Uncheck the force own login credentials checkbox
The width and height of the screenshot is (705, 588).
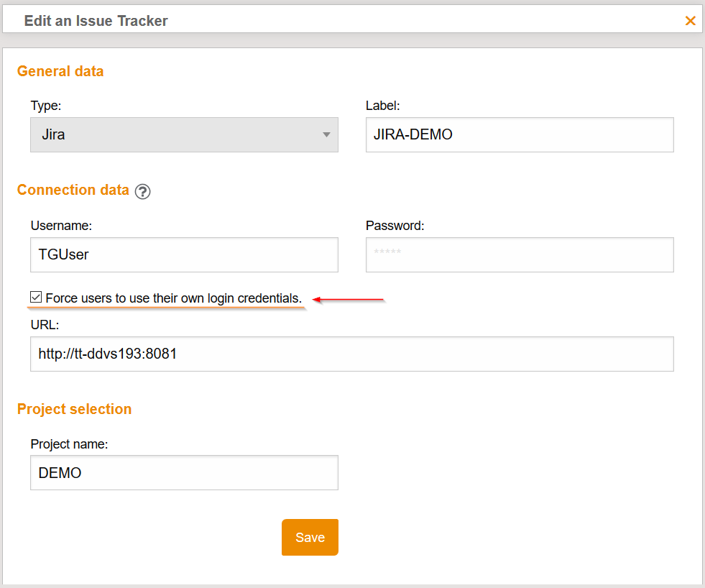pyautogui.click(x=36, y=297)
